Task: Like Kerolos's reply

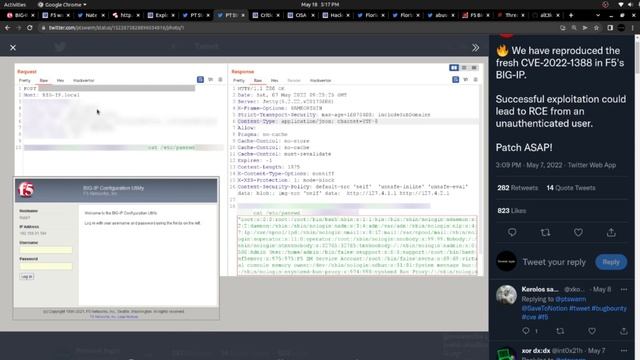Action: coord(592,331)
